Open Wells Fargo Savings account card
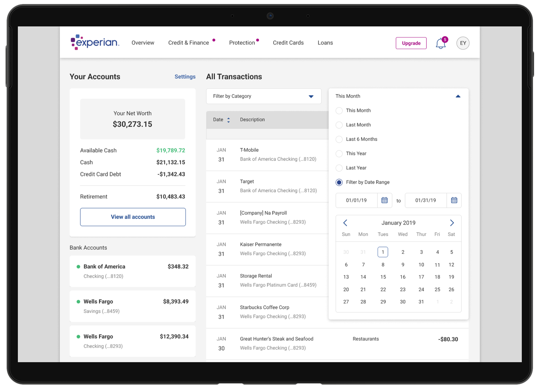This screenshot has height=392, width=540. point(132,306)
